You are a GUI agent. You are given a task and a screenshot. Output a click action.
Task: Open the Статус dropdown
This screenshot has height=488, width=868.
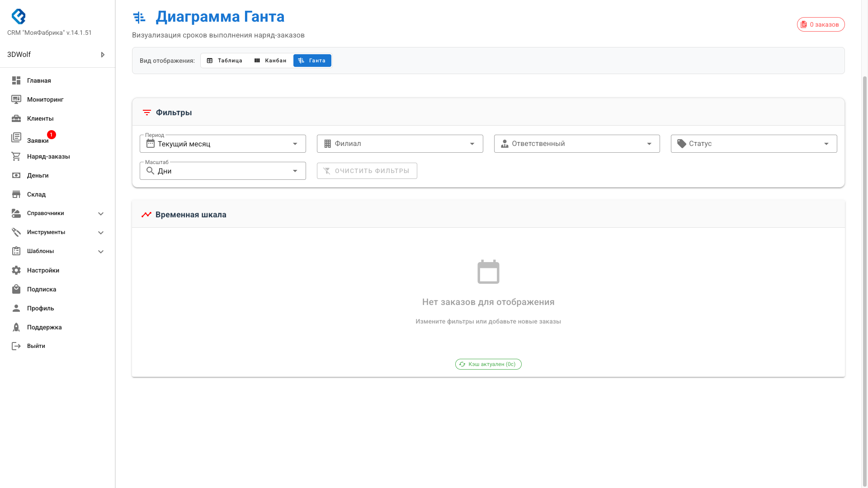(754, 144)
